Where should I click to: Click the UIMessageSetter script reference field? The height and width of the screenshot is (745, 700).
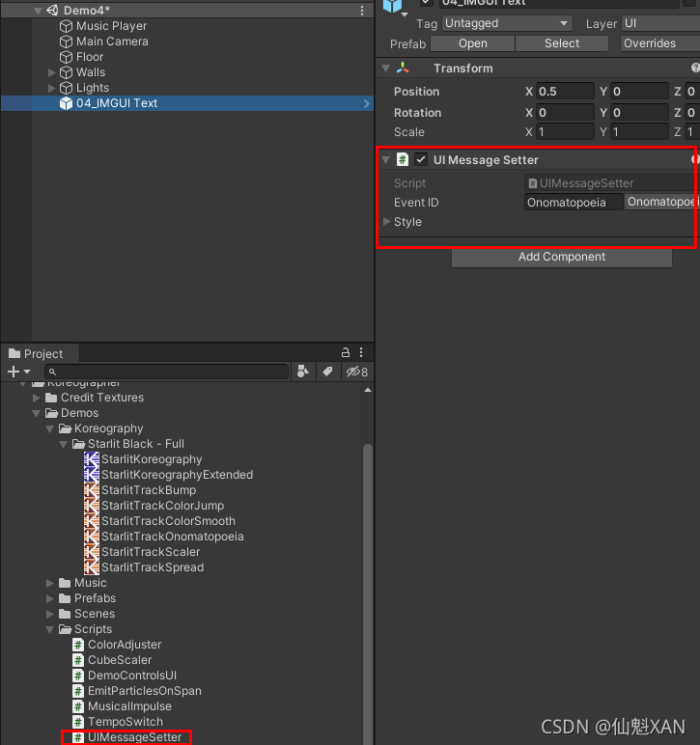click(x=612, y=183)
